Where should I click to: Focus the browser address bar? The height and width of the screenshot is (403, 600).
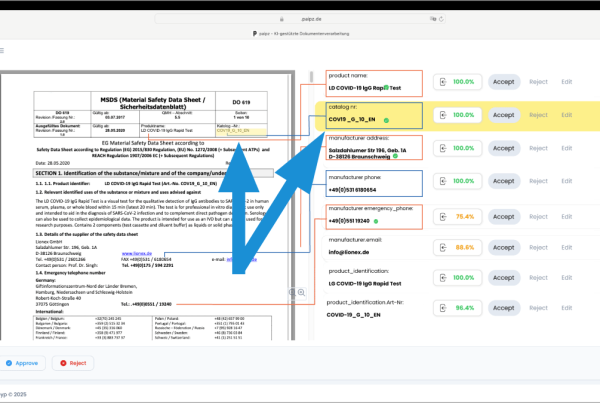(x=300, y=19)
